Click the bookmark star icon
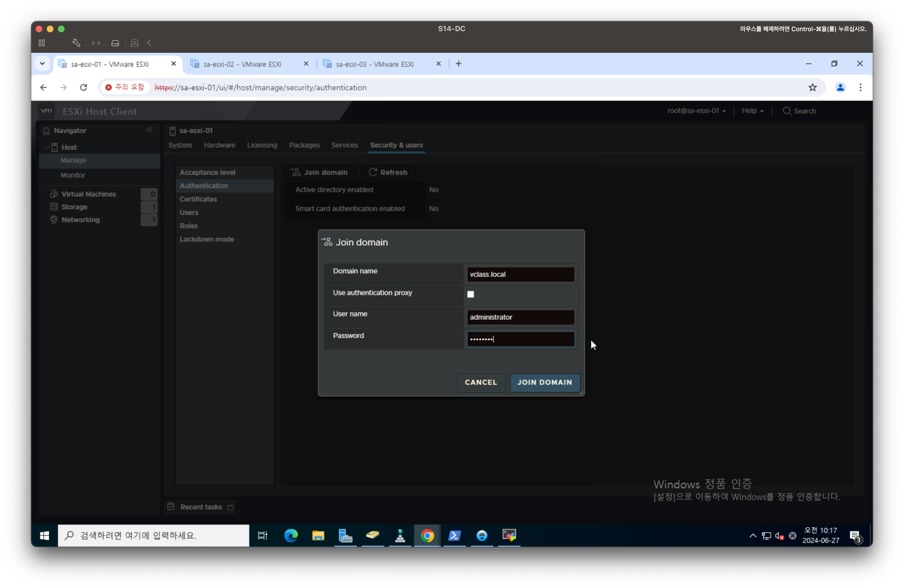 click(812, 87)
